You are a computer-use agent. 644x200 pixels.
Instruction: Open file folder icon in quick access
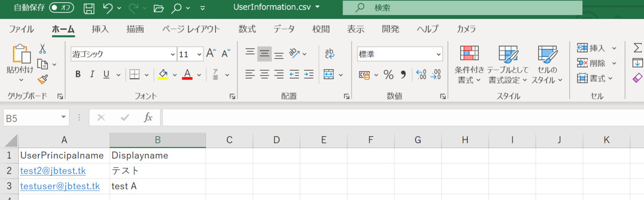[x=158, y=8]
